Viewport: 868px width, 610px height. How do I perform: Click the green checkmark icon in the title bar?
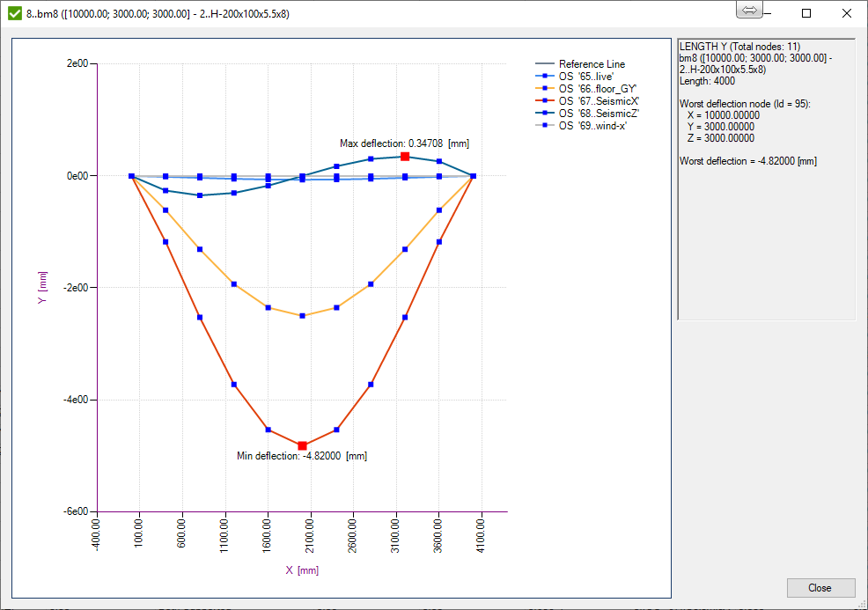(15, 13)
